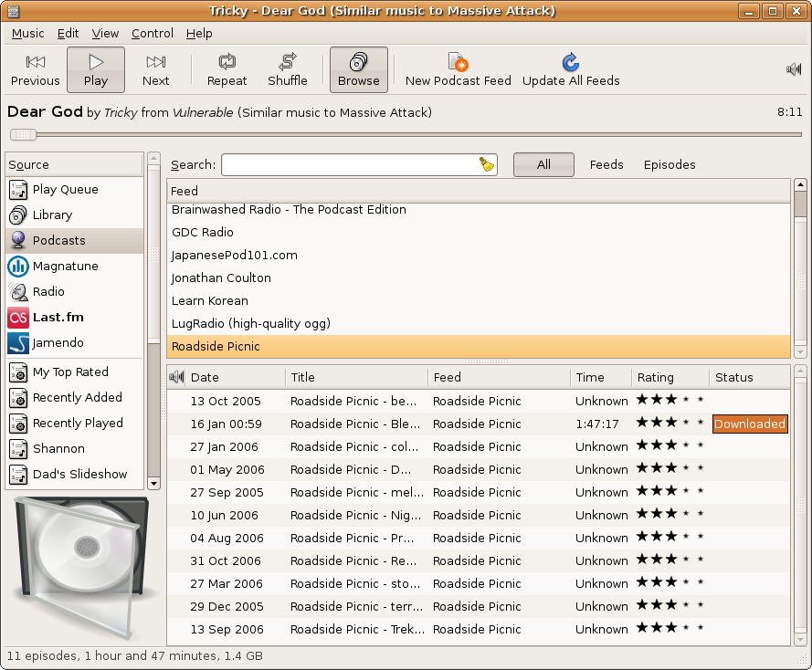Click the feed list scrollbar down arrow
The height and width of the screenshot is (670, 812).
pos(800,352)
